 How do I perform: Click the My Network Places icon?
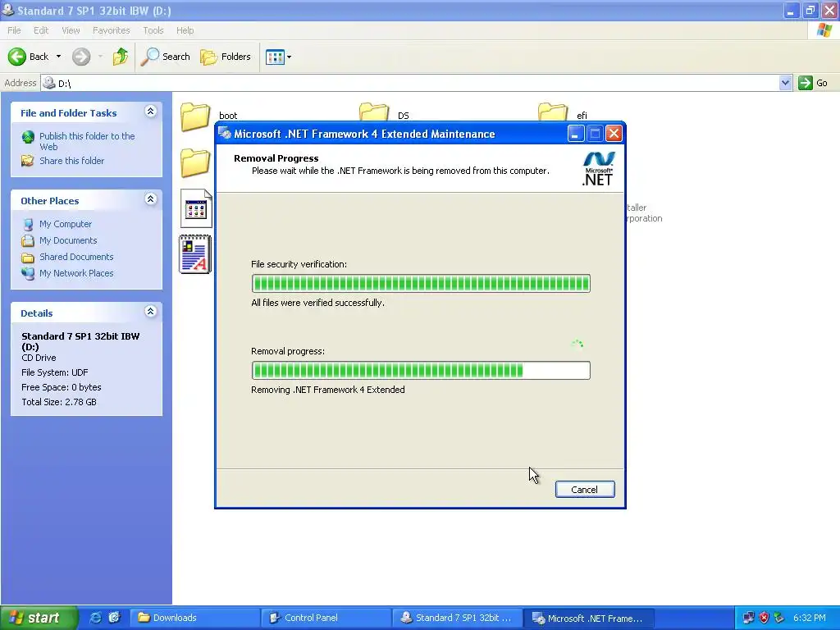pos(28,273)
